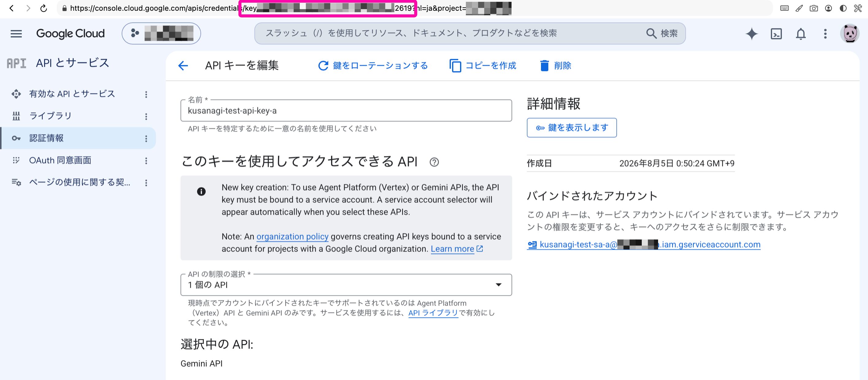The image size is (868, 380).
Task: Open the notifications bell
Action: (x=801, y=34)
